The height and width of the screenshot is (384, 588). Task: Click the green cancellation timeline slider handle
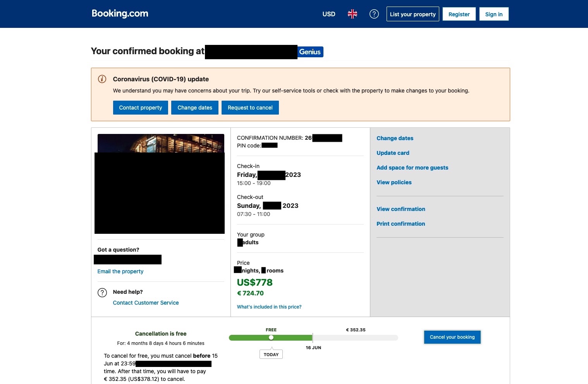pos(271,338)
